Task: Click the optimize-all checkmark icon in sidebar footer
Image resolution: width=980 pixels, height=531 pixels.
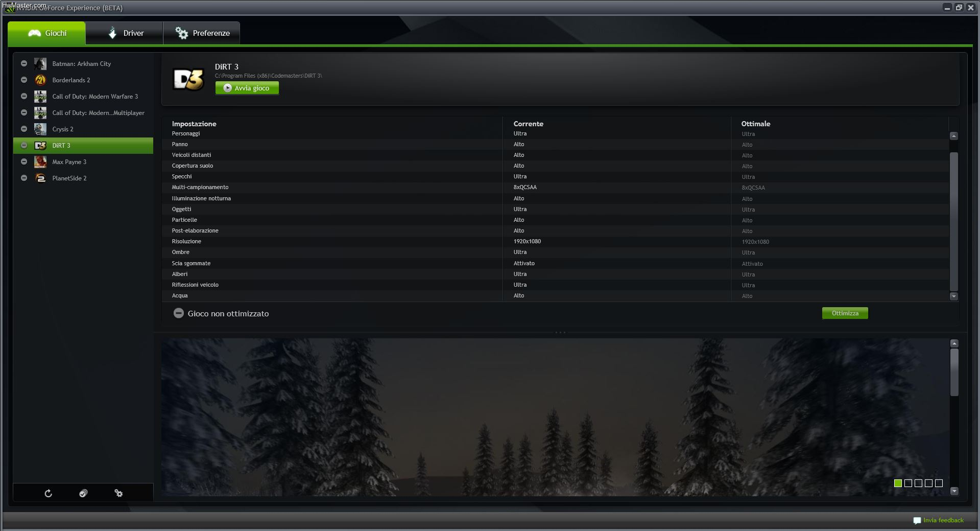Action: pos(83,493)
